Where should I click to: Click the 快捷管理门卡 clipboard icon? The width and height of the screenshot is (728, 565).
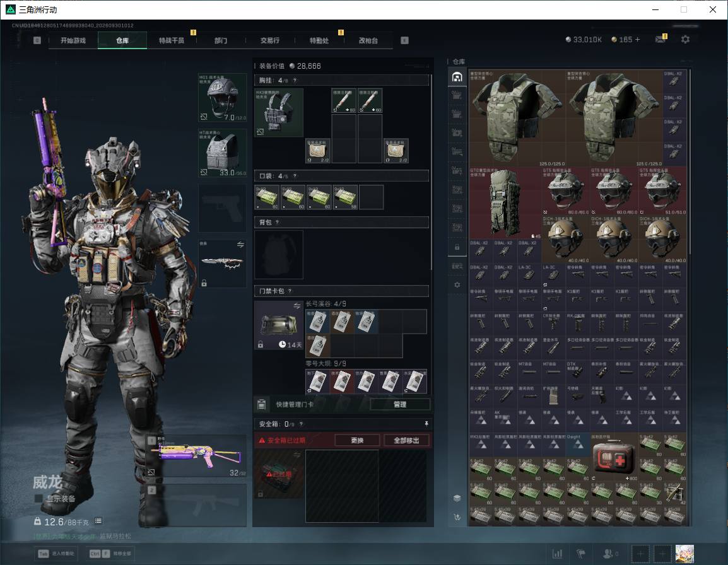point(261,404)
